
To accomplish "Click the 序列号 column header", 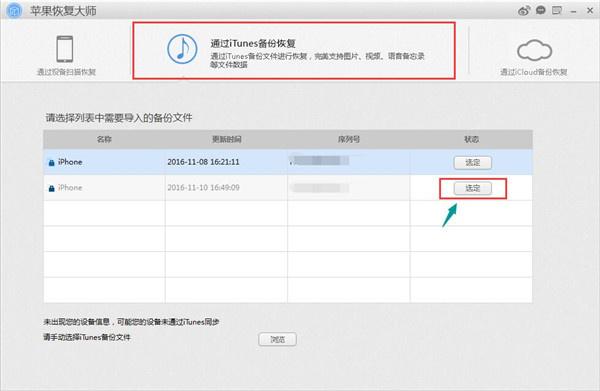I will [x=349, y=139].
